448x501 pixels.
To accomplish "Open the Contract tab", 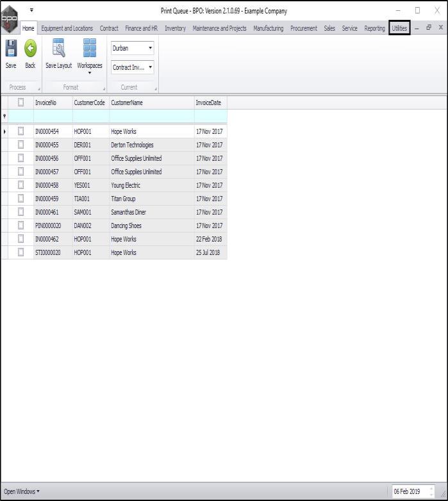I will pos(109,28).
